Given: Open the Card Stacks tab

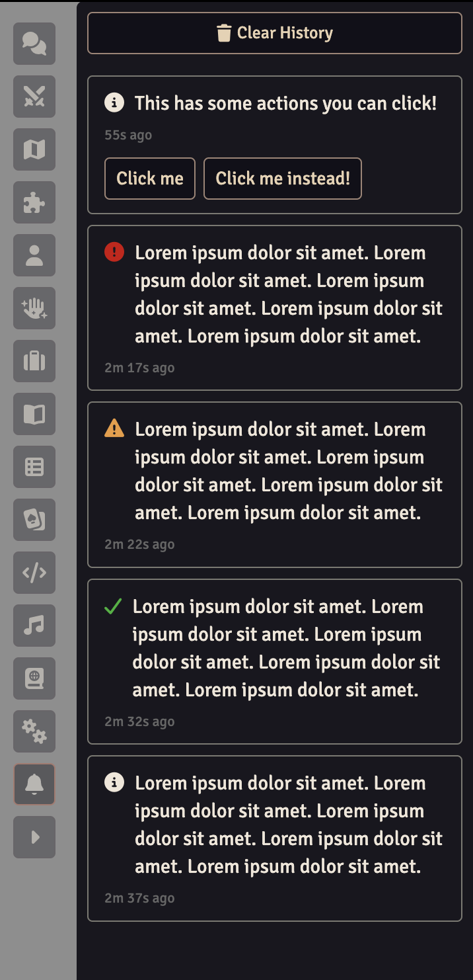Looking at the screenshot, I should click(x=34, y=520).
